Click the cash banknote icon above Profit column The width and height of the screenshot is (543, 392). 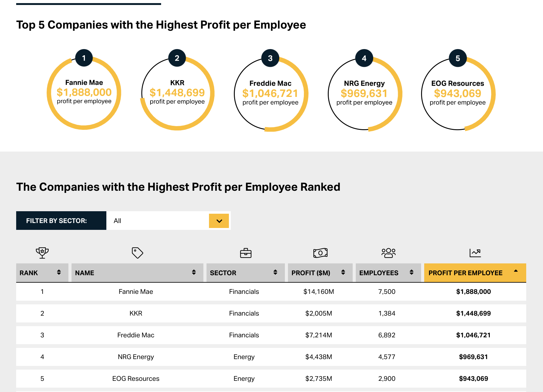pyautogui.click(x=320, y=253)
